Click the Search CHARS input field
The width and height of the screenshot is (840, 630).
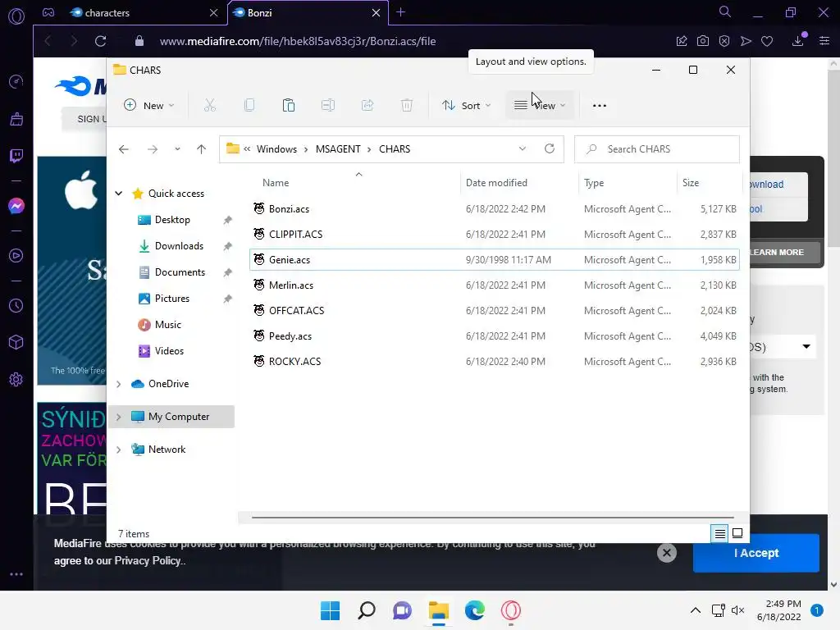click(657, 149)
